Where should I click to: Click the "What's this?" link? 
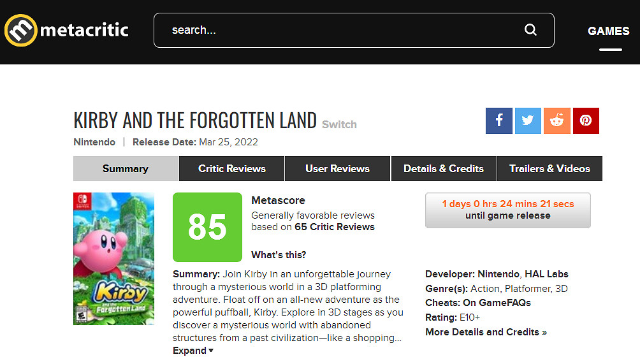279,255
